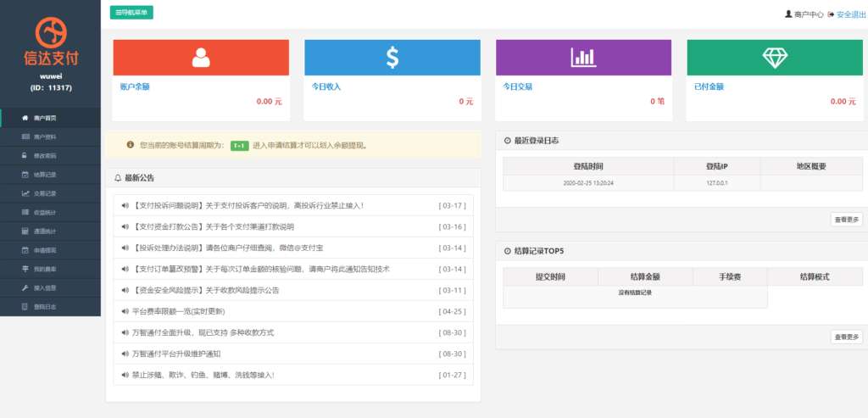The image size is (868, 418).
Task: Open 商户首页 with the home icon
Action: (x=50, y=118)
